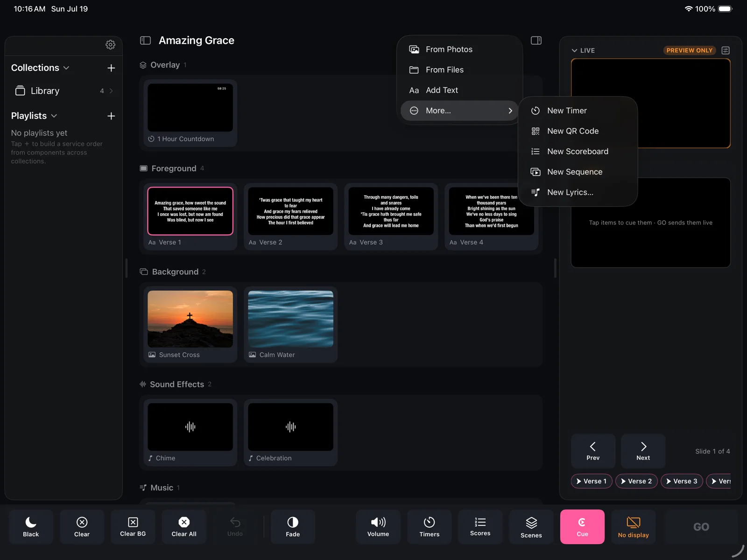Screen dimensions: 747x560
Task: Check the battery status indicator
Action: click(726, 9)
